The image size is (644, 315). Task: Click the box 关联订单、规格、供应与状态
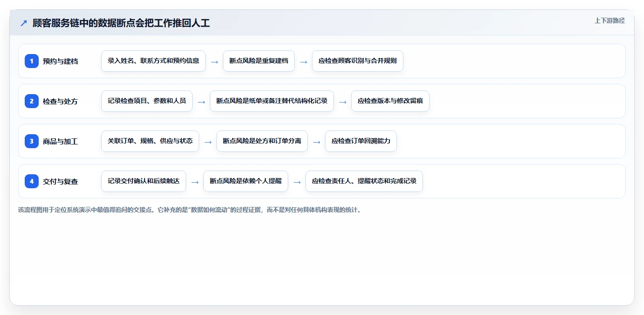point(150,141)
